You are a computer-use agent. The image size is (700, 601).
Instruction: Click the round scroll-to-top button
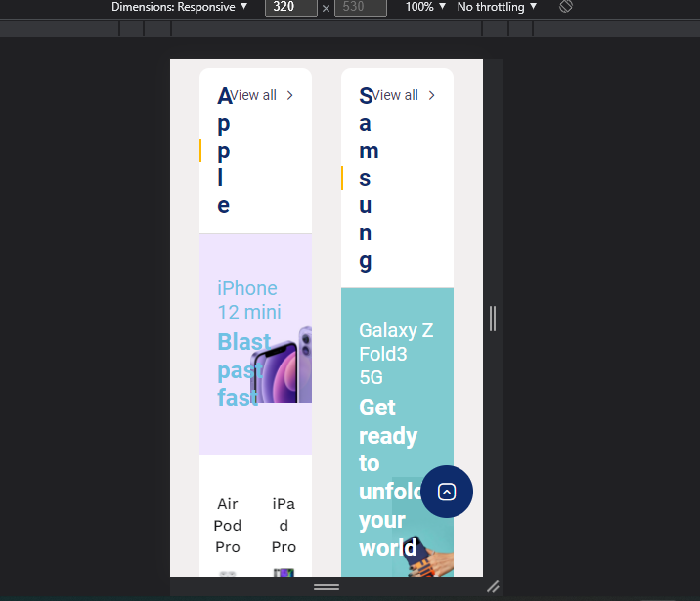tap(447, 492)
